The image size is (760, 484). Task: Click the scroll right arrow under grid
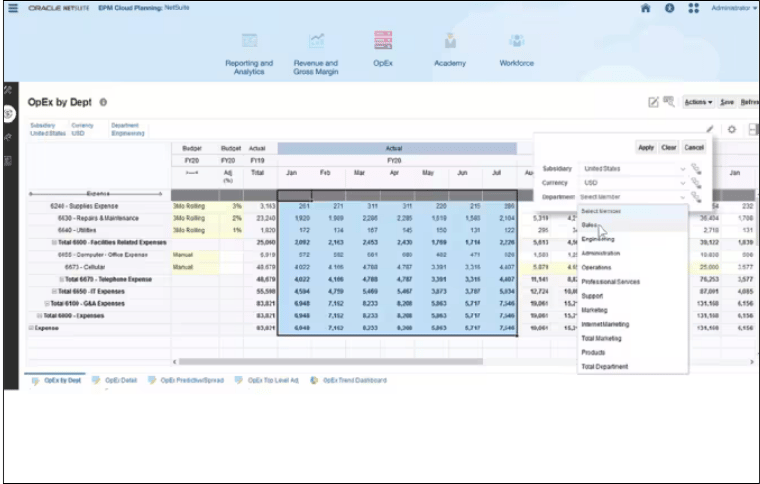(752, 361)
